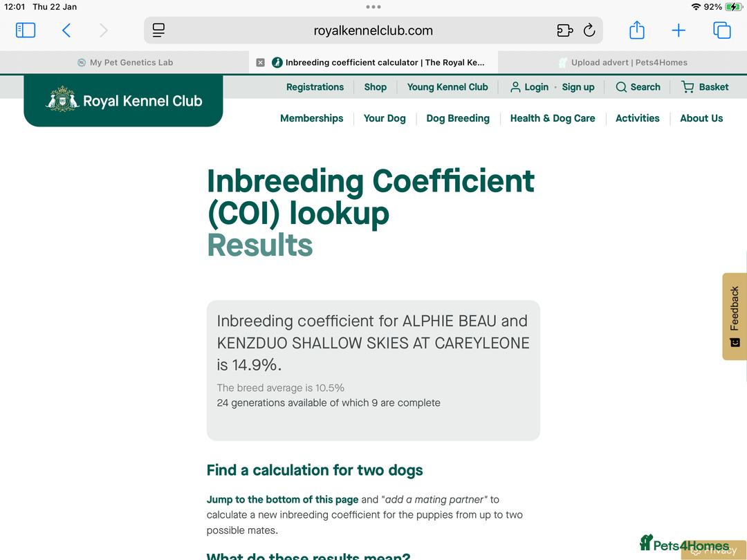
Task: Open the page reader menu icon
Action: point(158,30)
